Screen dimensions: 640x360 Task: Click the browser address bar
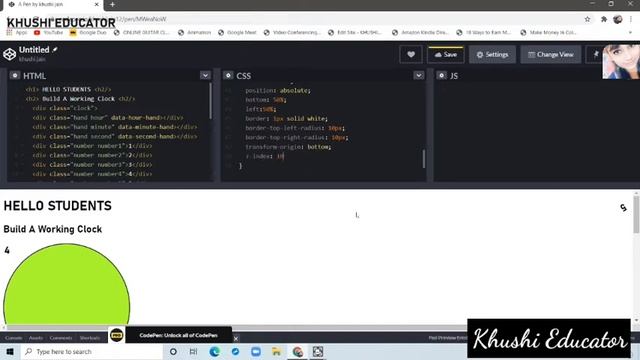[310, 19]
